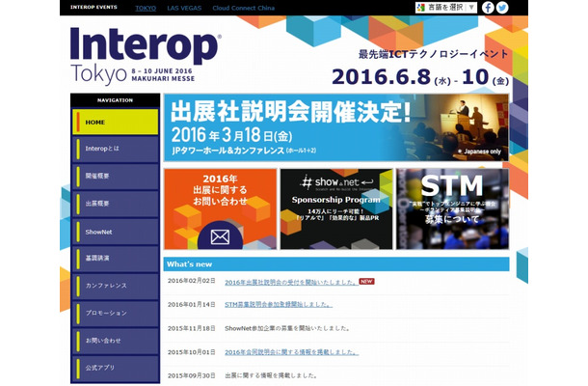Go to ShowNet navigation item
This screenshot has width=588, height=386.
pos(116,232)
